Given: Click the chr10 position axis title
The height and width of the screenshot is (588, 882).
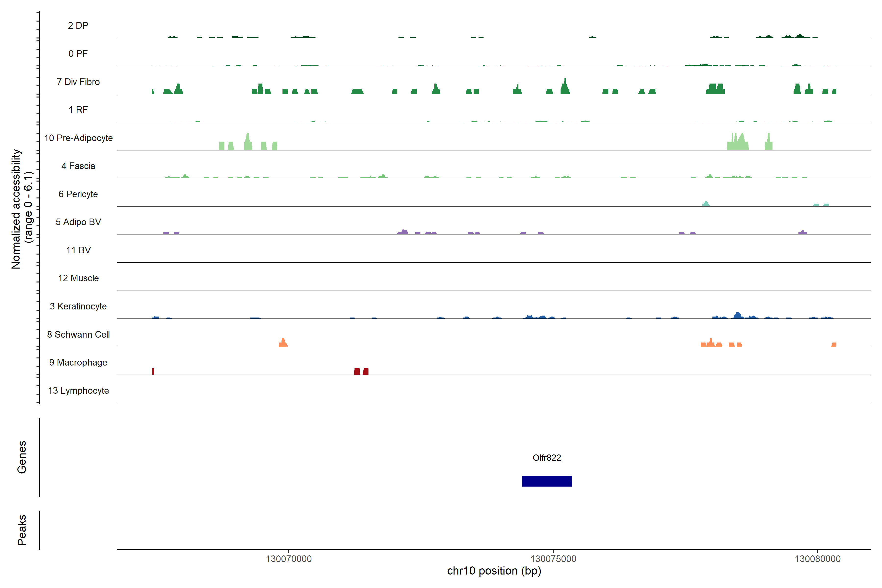Looking at the screenshot, I should 494,571.
